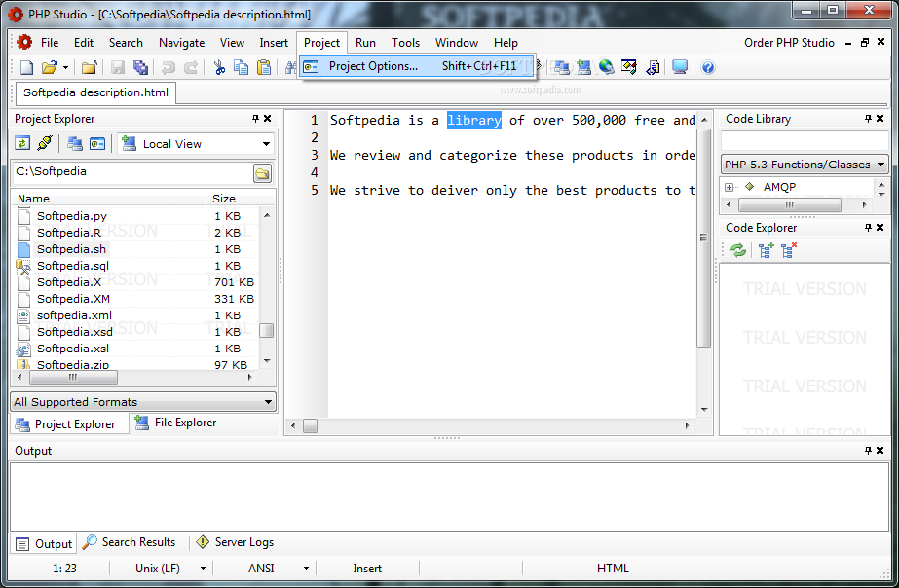Screen dimensions: 899x588
Task: Collapse all nodes in Code Explorer
Action: [x=788, y=250]
